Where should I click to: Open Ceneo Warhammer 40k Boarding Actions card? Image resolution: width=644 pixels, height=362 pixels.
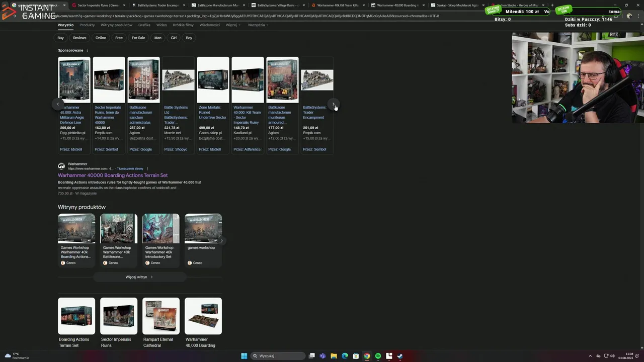[x=76, y=240]
